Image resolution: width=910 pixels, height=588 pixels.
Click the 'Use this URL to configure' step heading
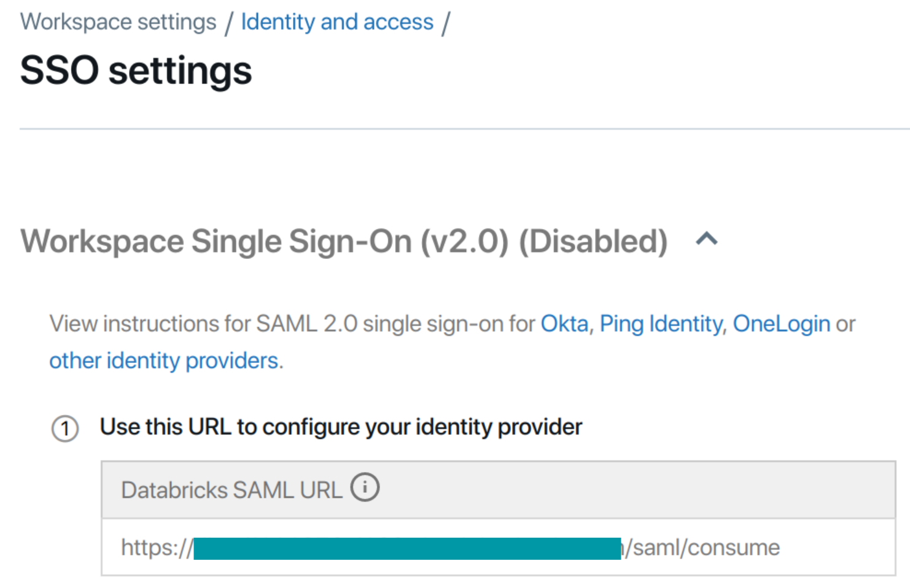[341, 427]
